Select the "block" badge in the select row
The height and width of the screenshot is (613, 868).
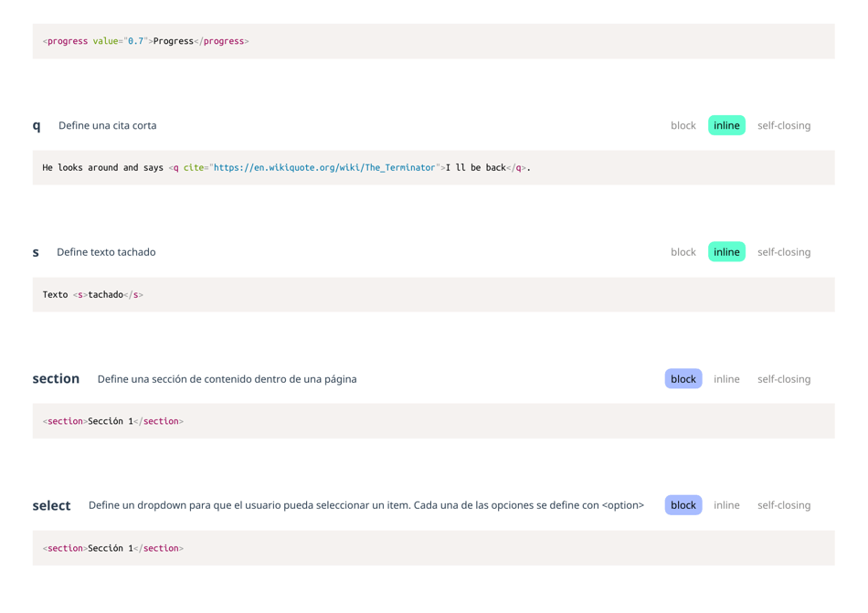click(683, 504)
